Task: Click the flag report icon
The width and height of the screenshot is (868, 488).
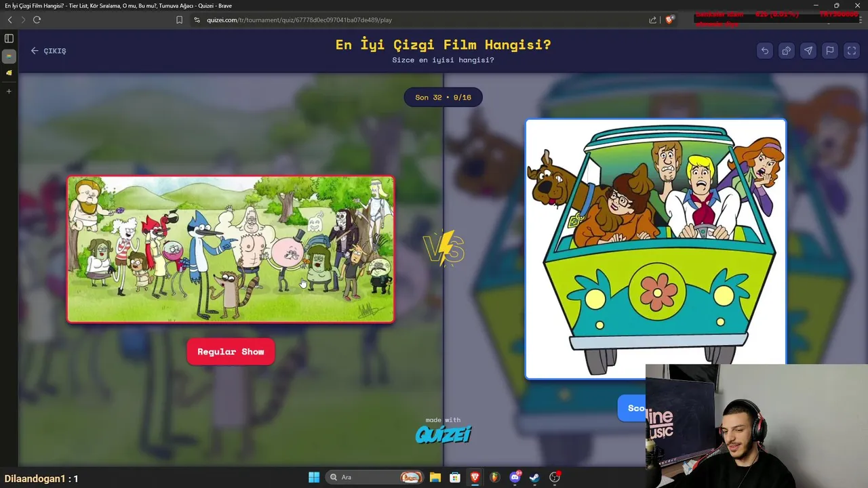Action: 829,51
